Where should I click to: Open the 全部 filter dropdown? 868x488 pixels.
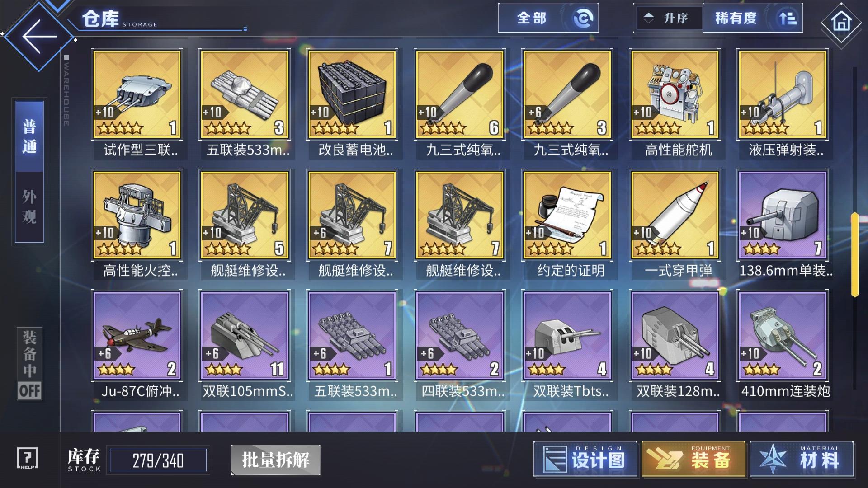point(548,18)
